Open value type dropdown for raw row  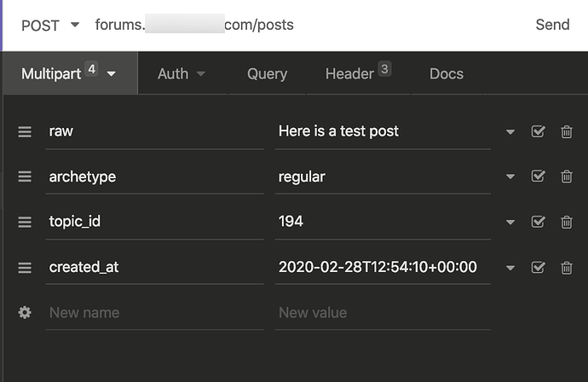click(510, 132)
